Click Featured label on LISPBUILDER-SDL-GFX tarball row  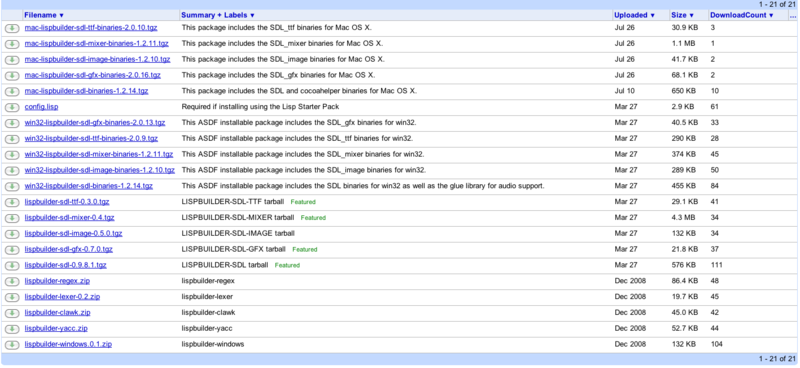tap(305, 250)
